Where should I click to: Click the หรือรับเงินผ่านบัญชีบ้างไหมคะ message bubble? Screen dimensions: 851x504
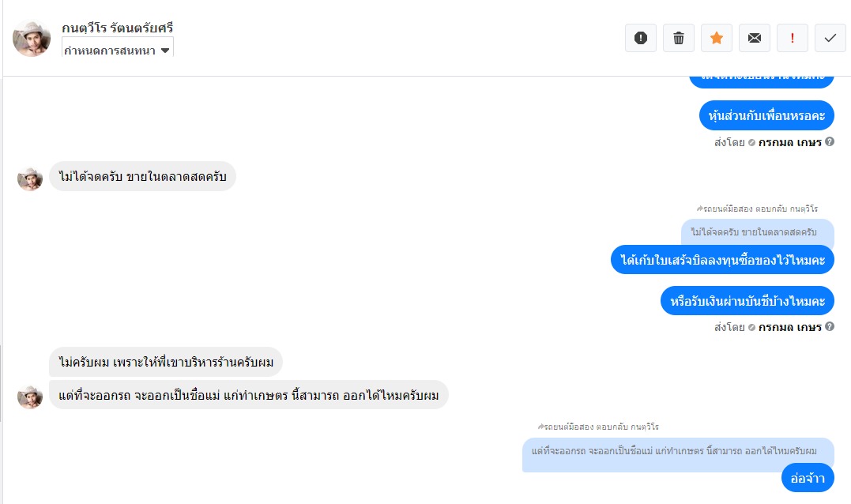[747, 301]
